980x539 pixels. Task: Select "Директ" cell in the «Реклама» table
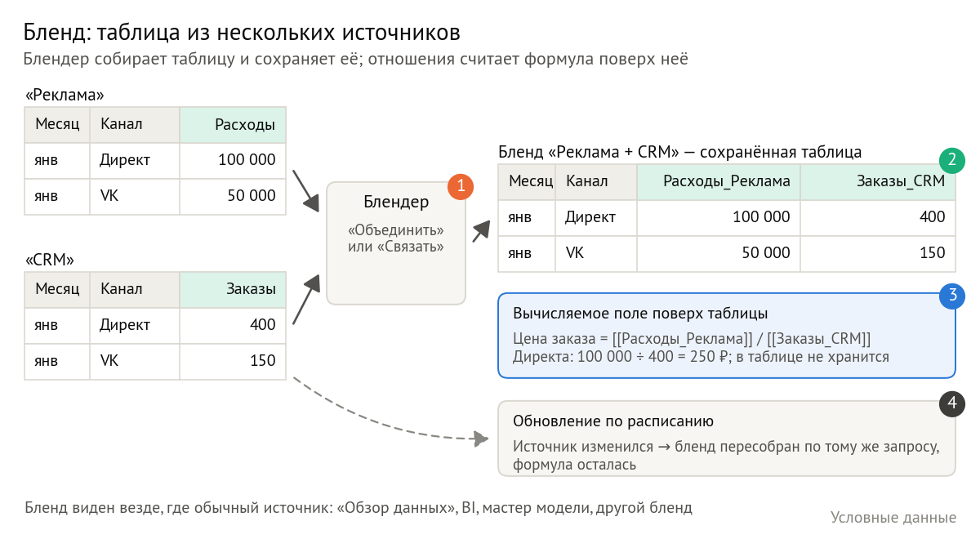click(x=135, y=160)
